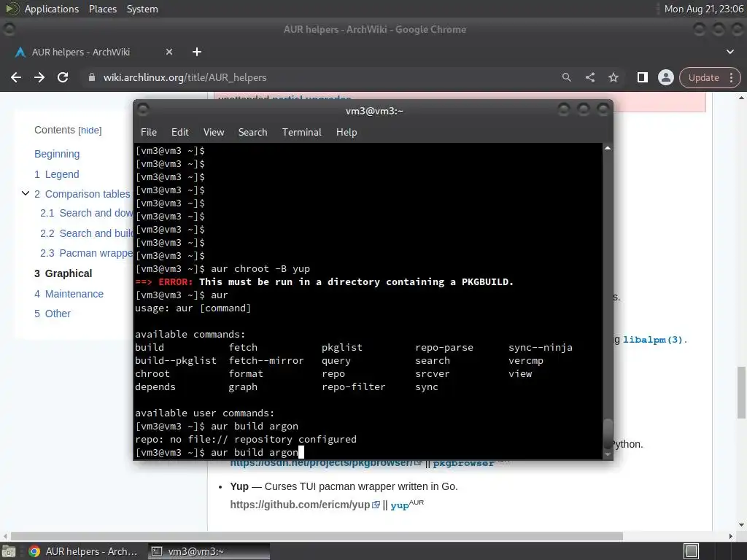747x560 pixels.
Task: Click terminal scrollbar down arrow
Action: point(608,454)
